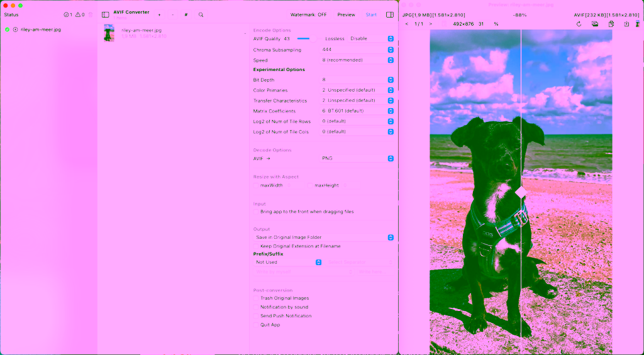
Task: Enable Notification by sound option
Action: pyautogui.click(x=256, y=307)
